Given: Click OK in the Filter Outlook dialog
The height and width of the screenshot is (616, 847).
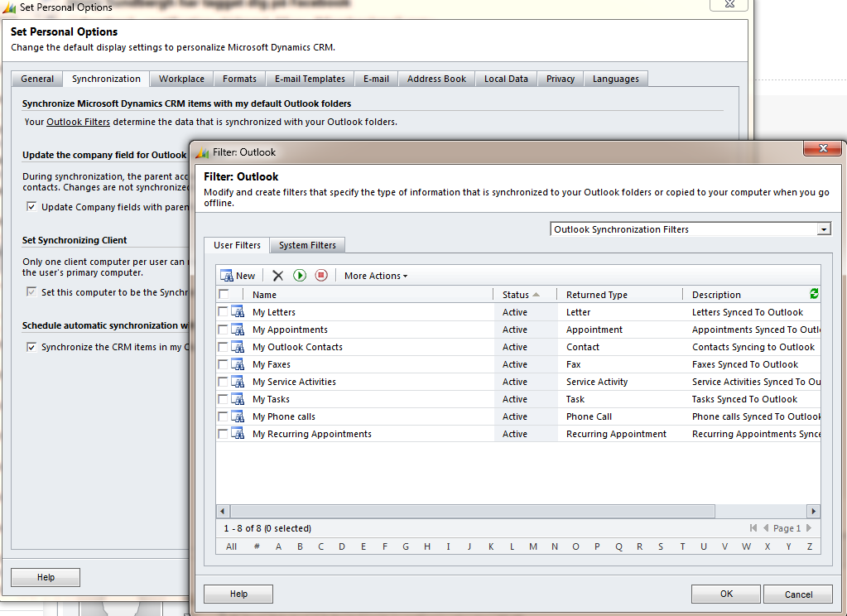Looking at the screenshot, I should click(x=726, y=594).
